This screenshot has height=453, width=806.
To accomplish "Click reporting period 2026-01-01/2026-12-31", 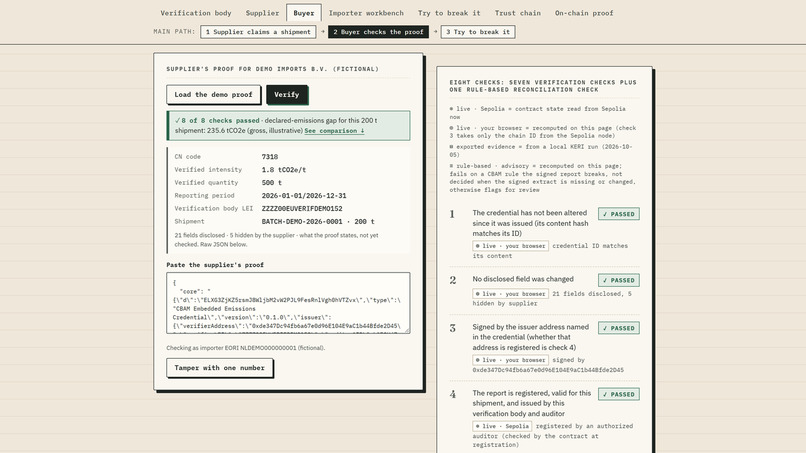I will coord(304,195).
